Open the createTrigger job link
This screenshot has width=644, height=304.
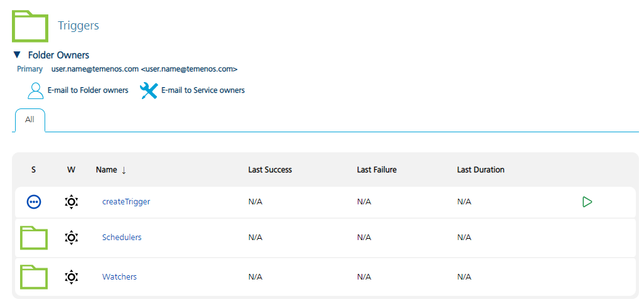coord(126,202)
